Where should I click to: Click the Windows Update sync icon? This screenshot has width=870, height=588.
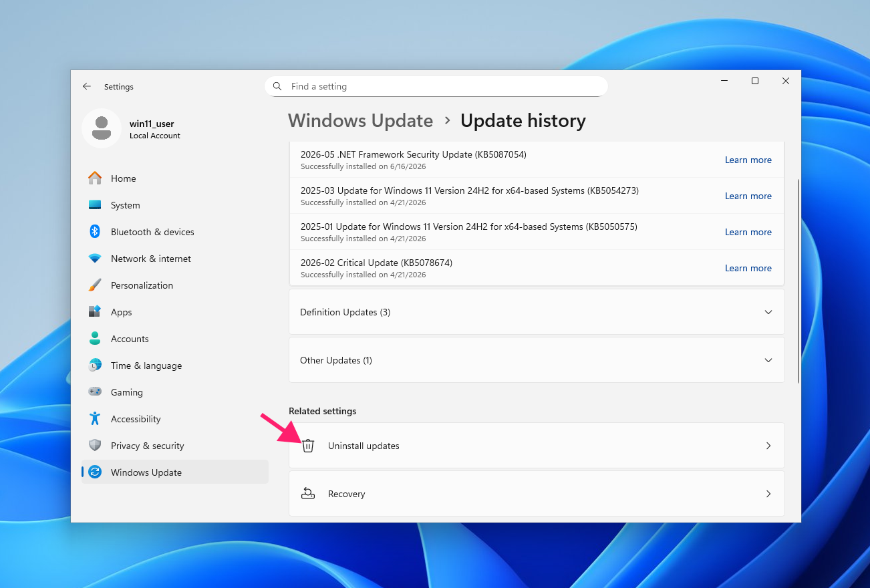(x=95, y=472)
